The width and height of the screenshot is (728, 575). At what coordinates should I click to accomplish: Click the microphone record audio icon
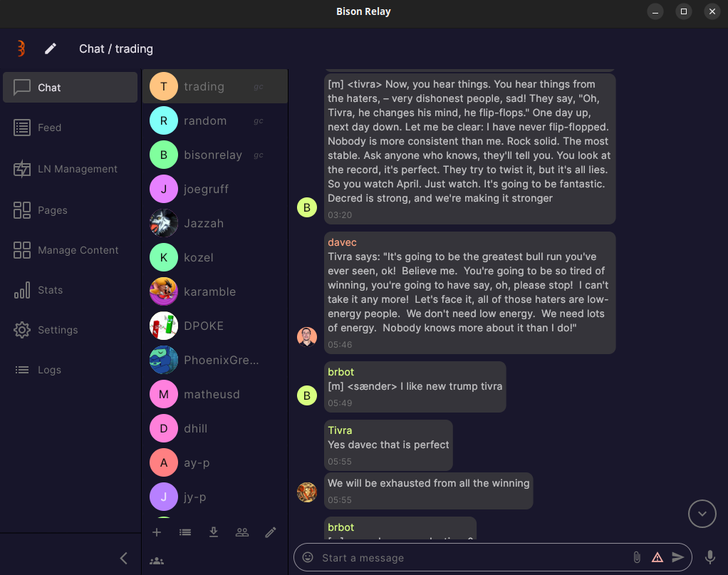(x=710, y=557)
